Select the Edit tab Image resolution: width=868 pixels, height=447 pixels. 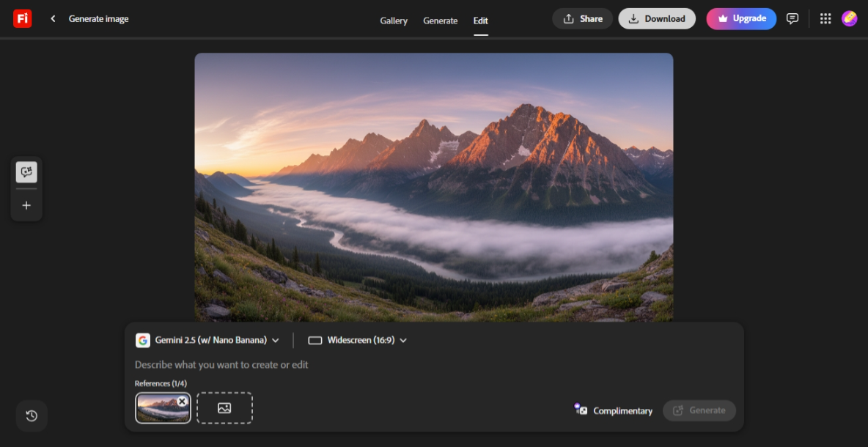[x=480, y=21]
